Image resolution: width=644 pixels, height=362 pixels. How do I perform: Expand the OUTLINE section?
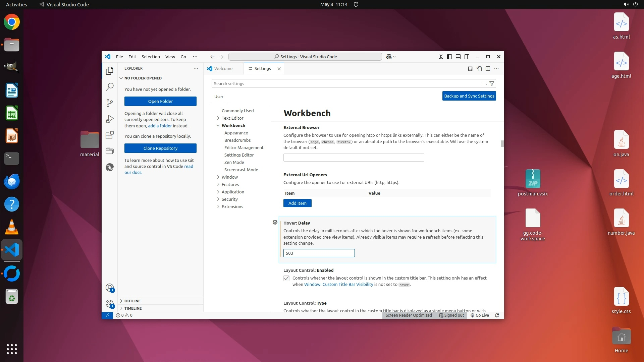coord(132,301)
